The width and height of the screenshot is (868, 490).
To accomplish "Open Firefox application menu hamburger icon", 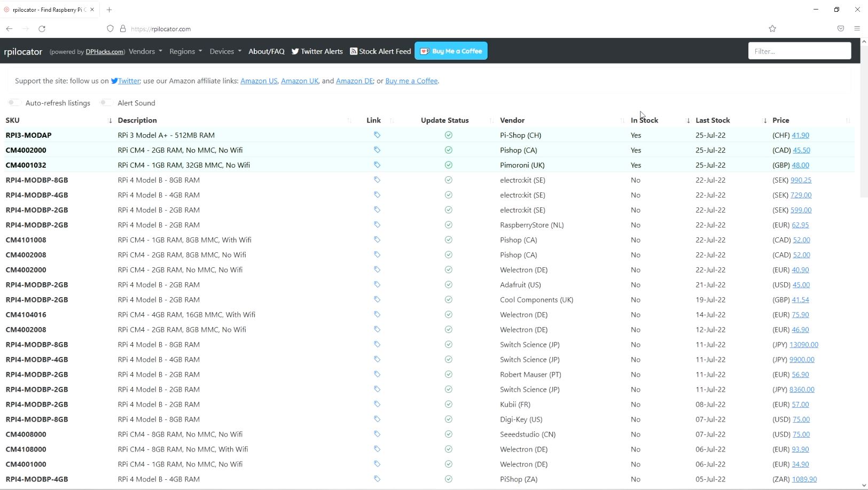I will [857, 29].
